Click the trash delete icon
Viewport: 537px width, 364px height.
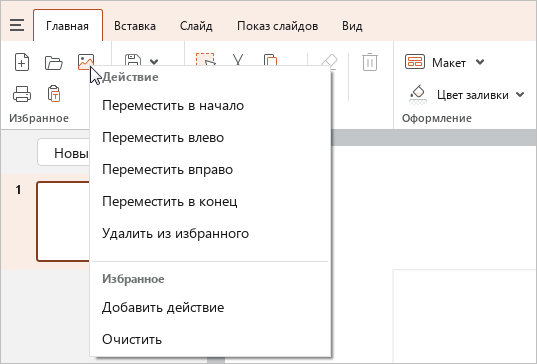[x=370, y=62]
